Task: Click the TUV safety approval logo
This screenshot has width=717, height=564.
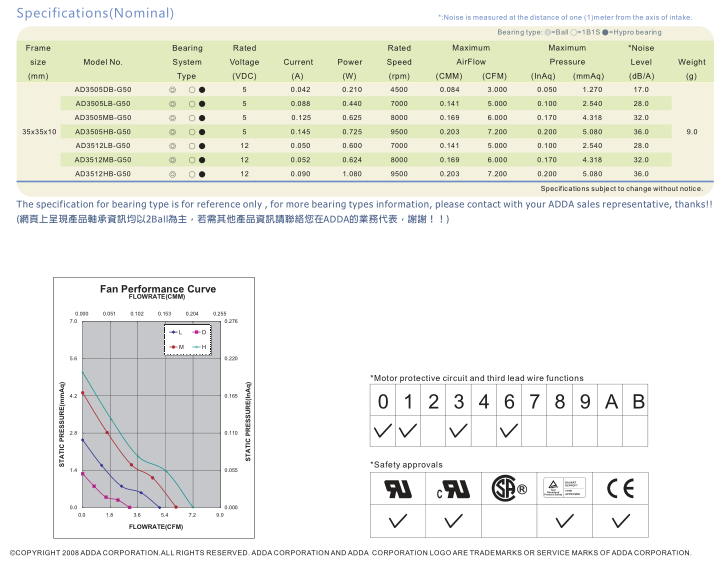Action: pos(564,488)
